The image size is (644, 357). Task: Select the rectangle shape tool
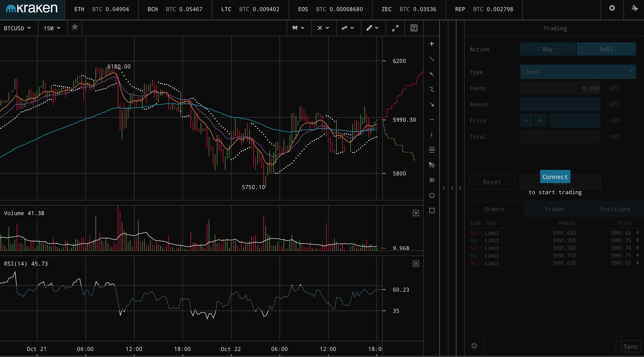pos(432,211)
